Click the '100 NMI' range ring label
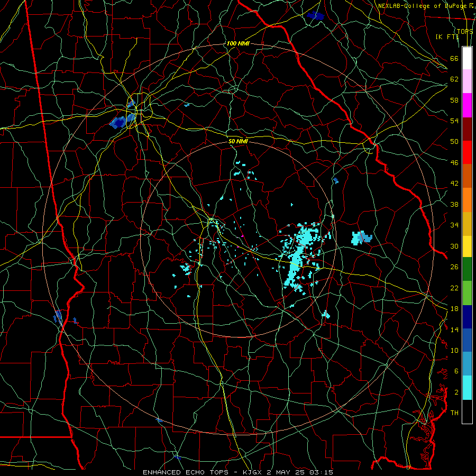Image resolution: width=476 pixels, height=476 pixels. pos(238,43)
